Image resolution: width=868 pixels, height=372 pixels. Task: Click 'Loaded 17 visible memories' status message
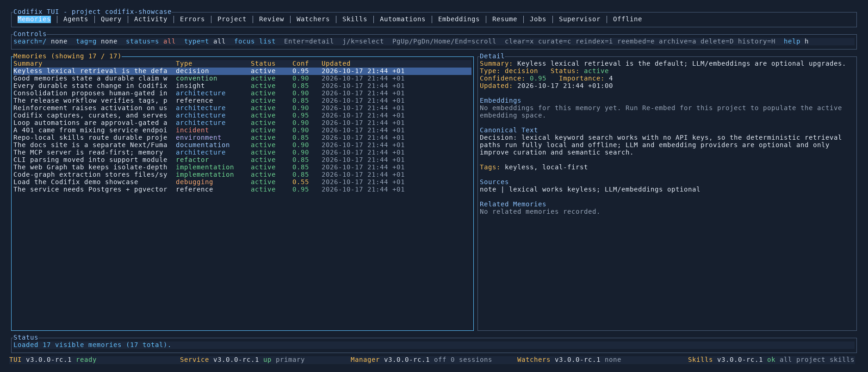click(93, 345)
